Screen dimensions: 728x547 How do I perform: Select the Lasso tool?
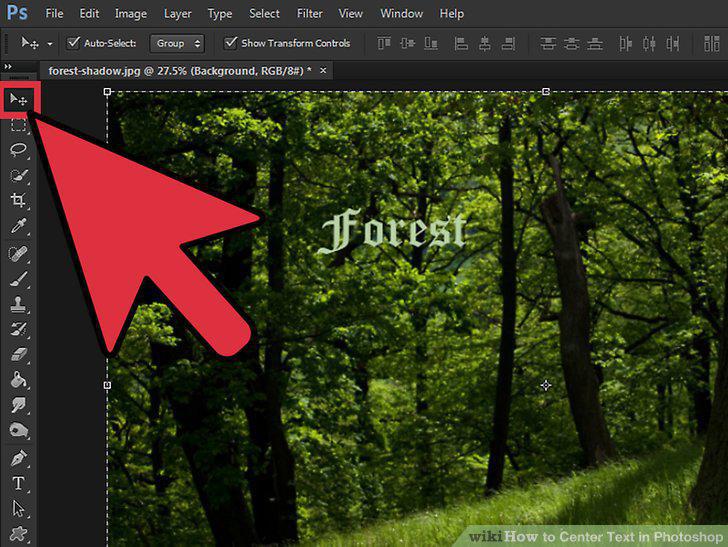19,150
